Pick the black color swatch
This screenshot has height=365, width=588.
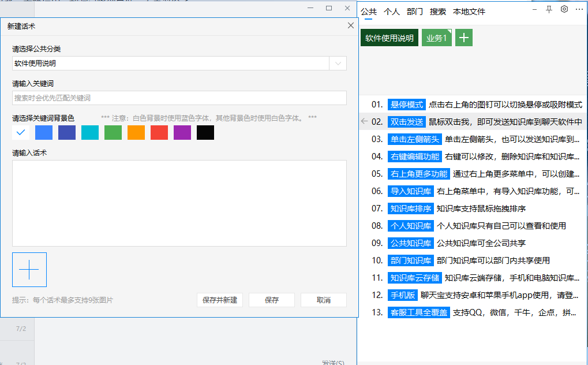[205, 132]
